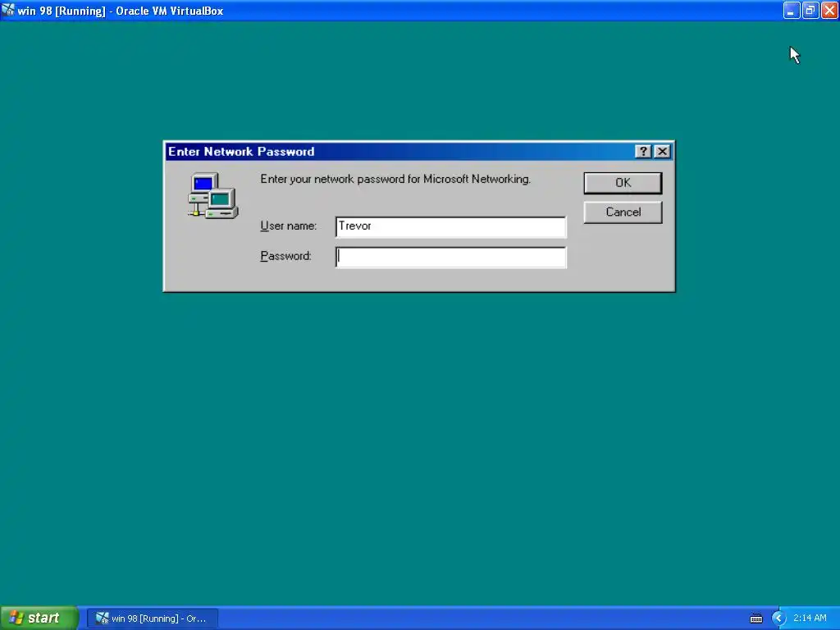The height and width of the screenshot is (630, 840).
Task: Click the VirtualBox icon in the window title bar
Action: pos(8,10)
